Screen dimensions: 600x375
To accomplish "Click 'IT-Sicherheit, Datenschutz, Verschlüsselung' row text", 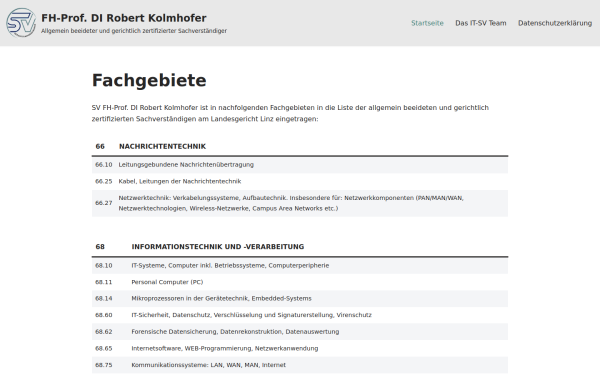I will [251, 315].
